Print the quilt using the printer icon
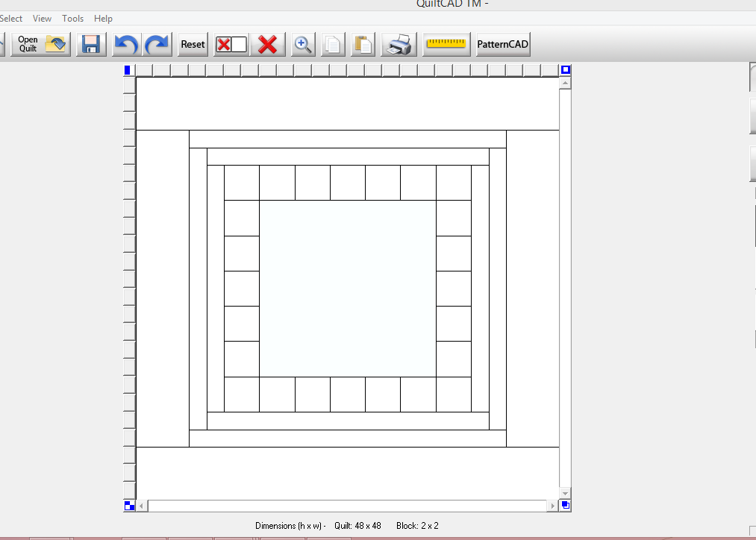 coord(399,44)
